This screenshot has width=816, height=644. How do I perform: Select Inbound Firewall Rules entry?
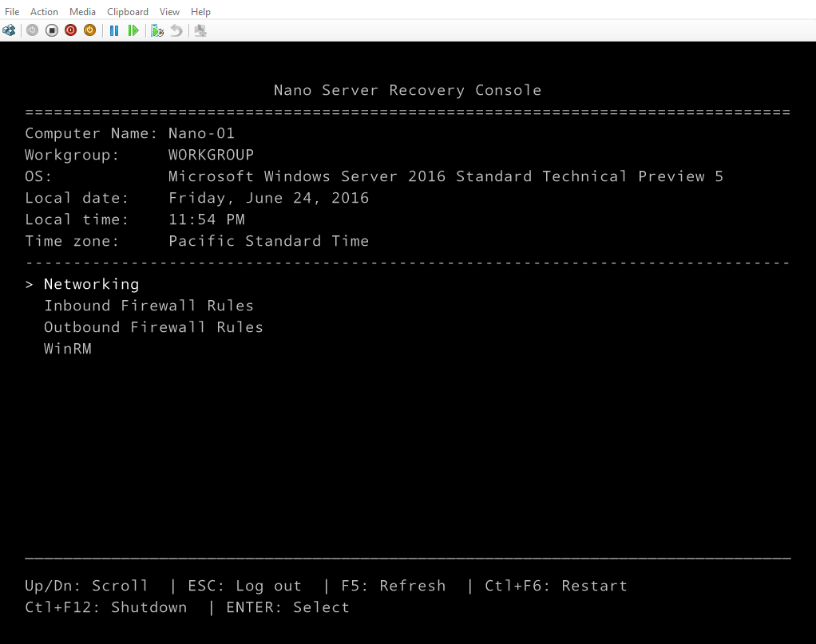149,306
